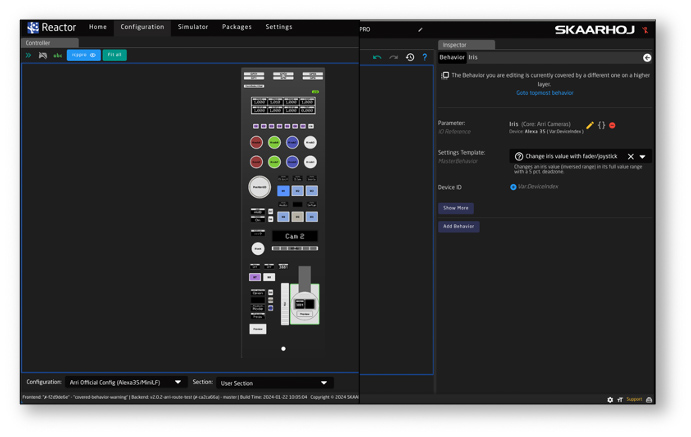Viewport: 691px width, 437px height.
Task: Edit the Iris parameter with the pencil icon
Action: click(x=590, y=125)
